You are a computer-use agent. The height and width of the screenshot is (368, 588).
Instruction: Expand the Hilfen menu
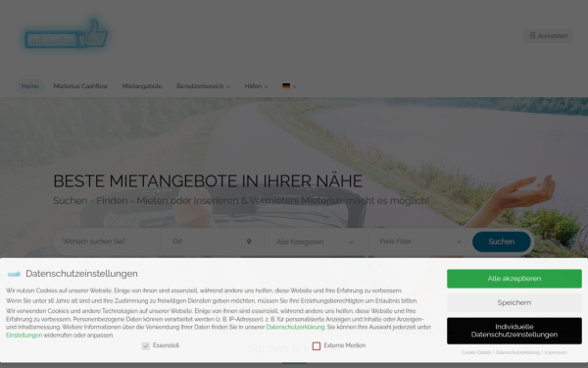click(x=256, y=86)
